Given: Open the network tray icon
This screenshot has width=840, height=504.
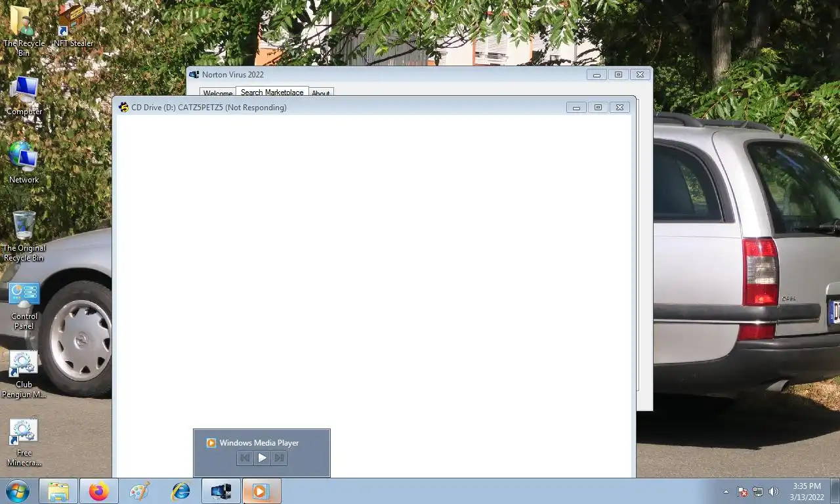Looking at the screenshot, I should 758,492.
